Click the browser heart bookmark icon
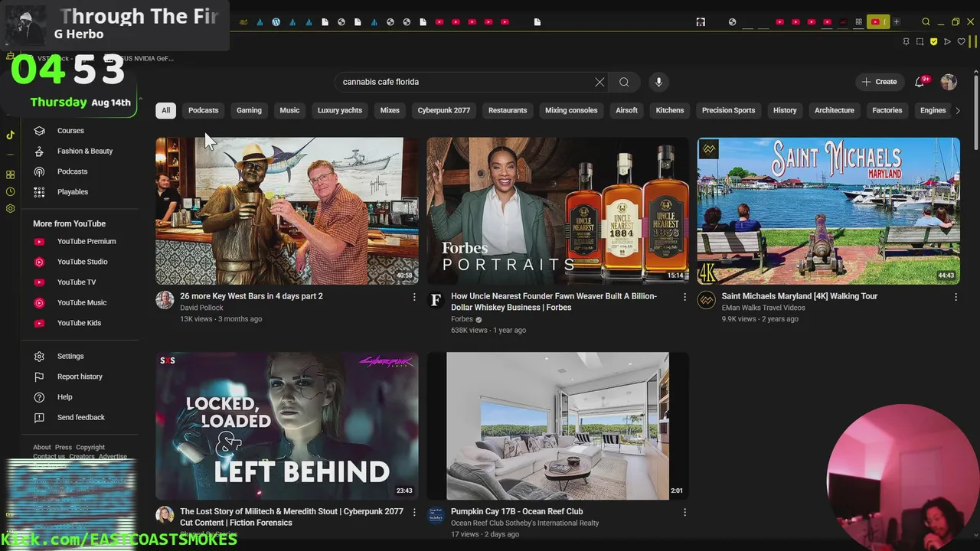980x551 pixels. pyautogui.click(x=961, y=41)
